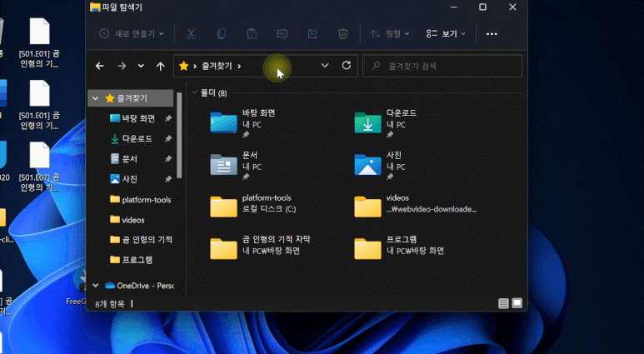This screenshot has height=354, width=644.
Task: Select the platform-tools folder icon
Action: (x=224, y=207)
